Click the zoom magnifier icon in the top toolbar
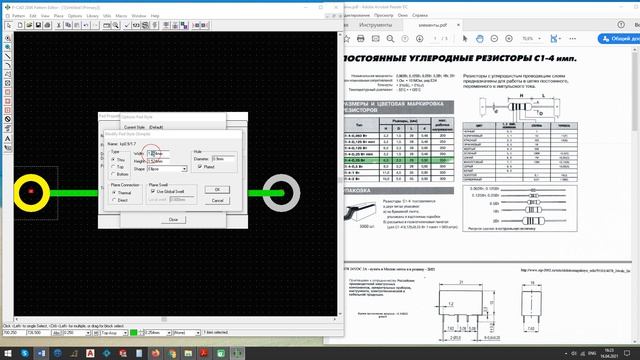This screenshot has width=640, height=360. pyautogui.click(x=116, y=25)
